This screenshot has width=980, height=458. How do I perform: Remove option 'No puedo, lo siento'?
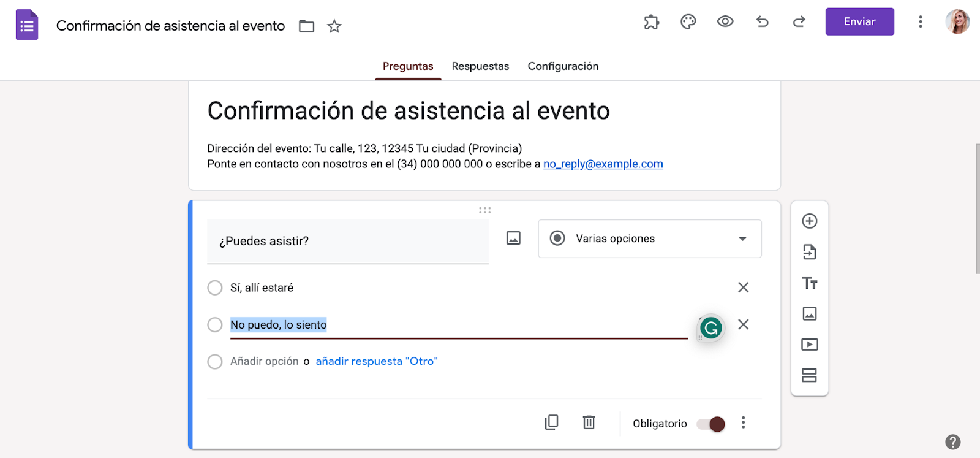point(744,324)
